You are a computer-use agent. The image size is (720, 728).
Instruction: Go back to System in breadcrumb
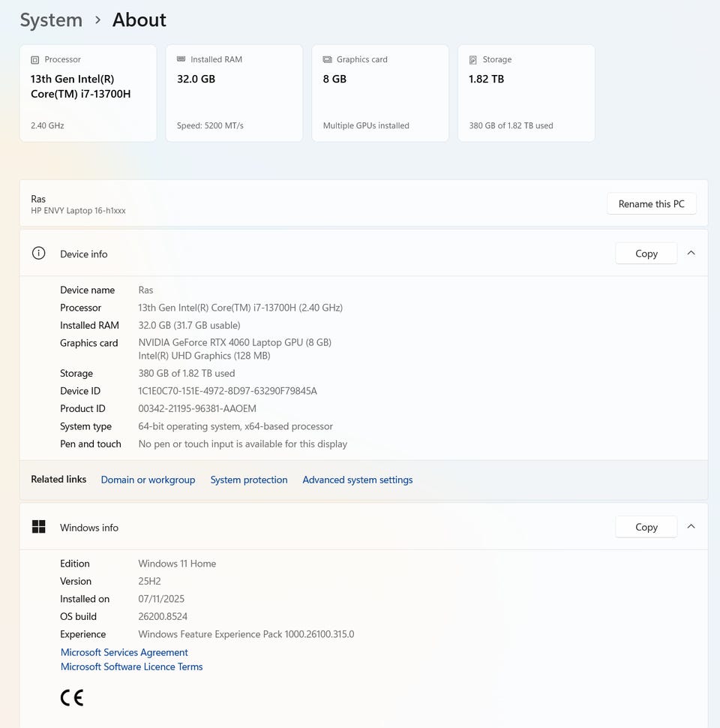tap(51, 20)
